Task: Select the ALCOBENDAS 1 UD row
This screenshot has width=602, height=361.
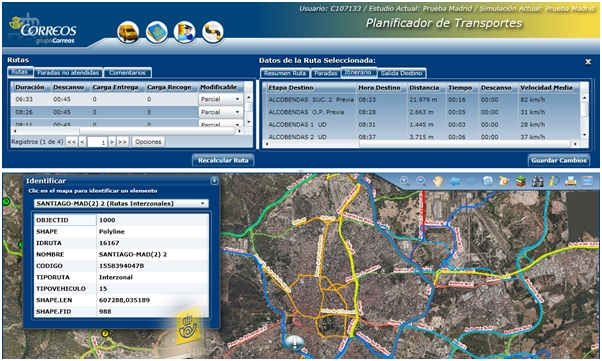Action: [x=422, y=124]
